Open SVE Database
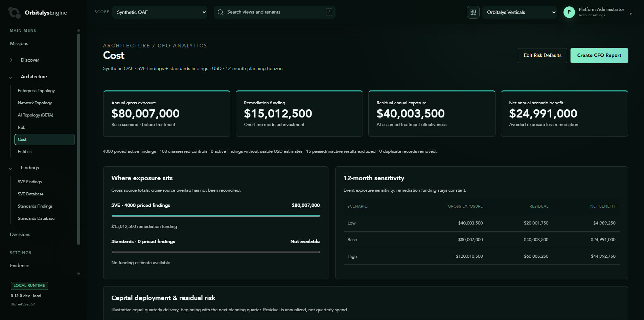The height and width of the screenshot is (320, 644). pyautogui.click(x=30, y=194)
